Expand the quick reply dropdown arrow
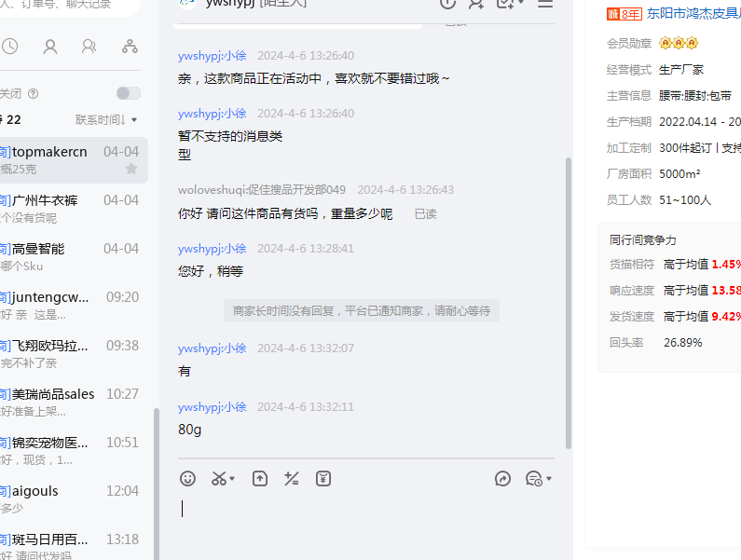The width and height of the screenshot is (741, 560). 549,479
